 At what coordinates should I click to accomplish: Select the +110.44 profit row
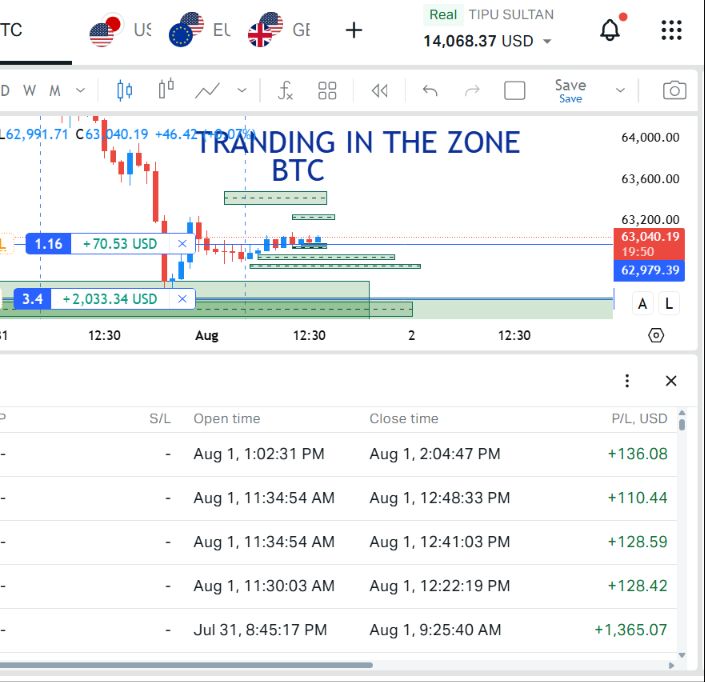tap(338, 498)
